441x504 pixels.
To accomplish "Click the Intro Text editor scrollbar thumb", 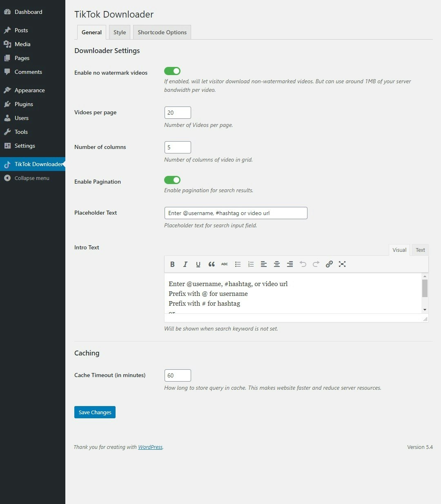I will (x=425, y=288).
